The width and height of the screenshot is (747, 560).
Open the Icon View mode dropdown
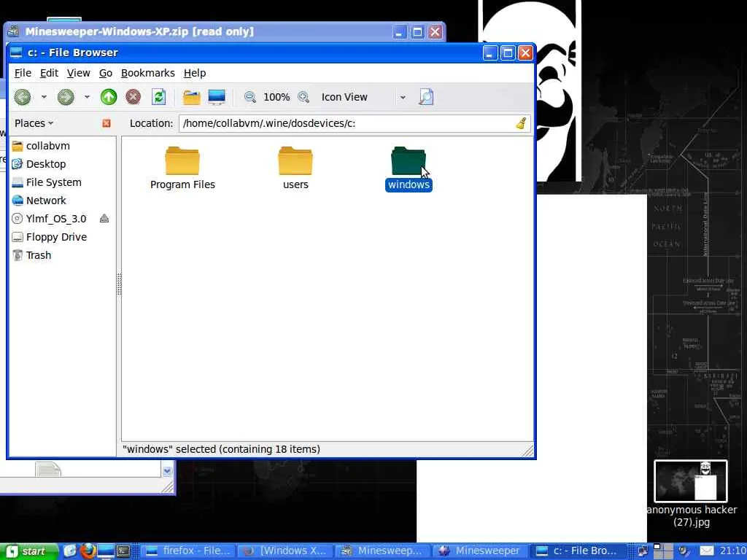[x=363, y=97]
